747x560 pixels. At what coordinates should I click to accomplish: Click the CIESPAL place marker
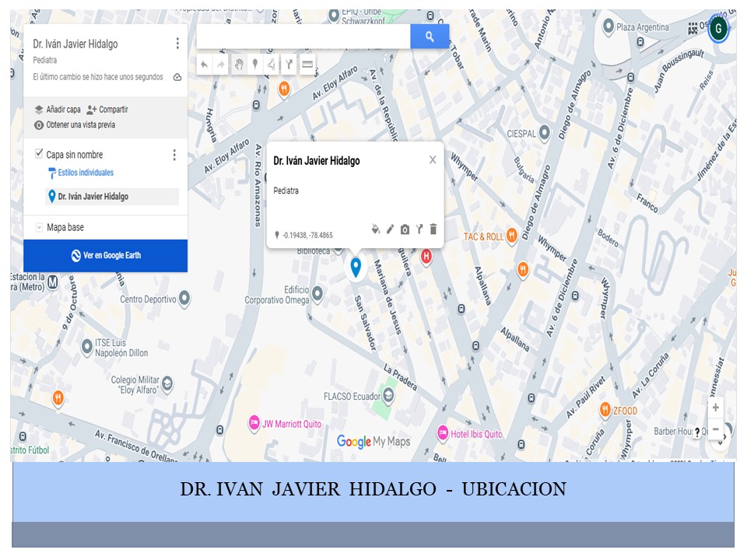(545, 132)
